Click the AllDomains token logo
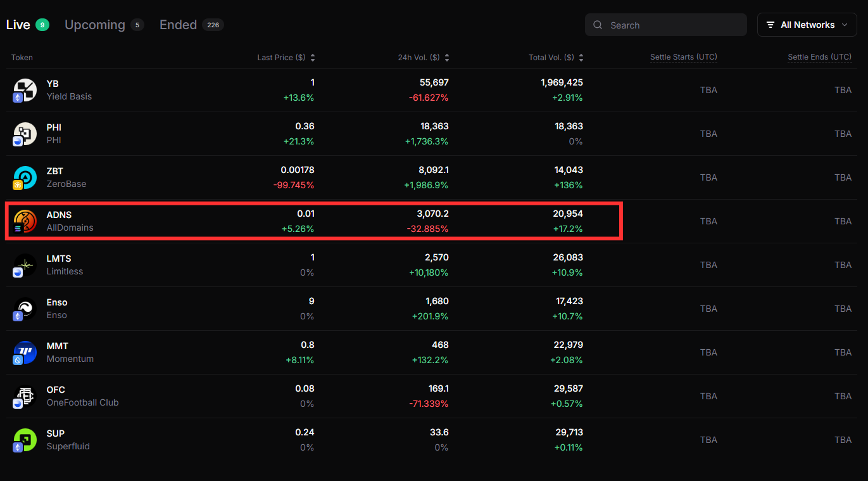Image resolution: width=868 pixels, height=481 pixels. tap(25, 221)
